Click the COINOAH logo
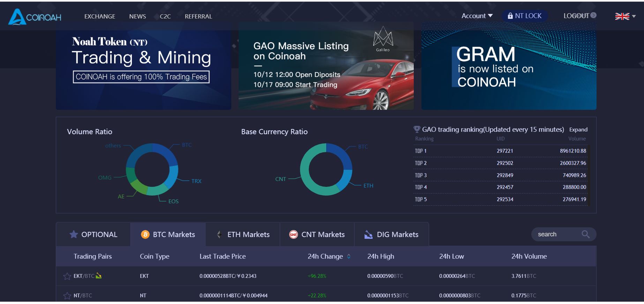644x304 pixels. (35, 17)
